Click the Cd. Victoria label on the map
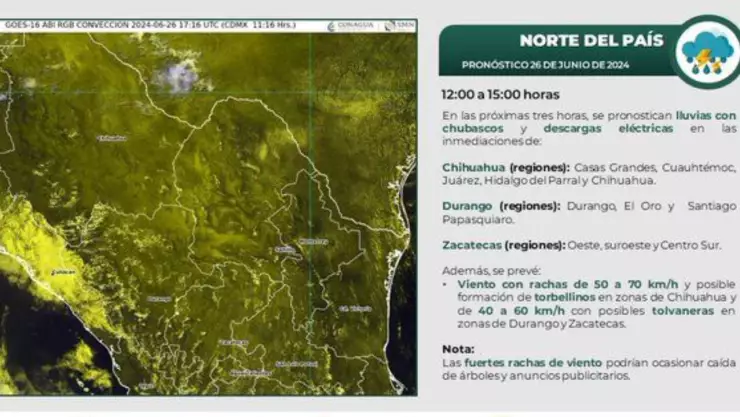This screenshot has height=417, width=740. [354, 308]
